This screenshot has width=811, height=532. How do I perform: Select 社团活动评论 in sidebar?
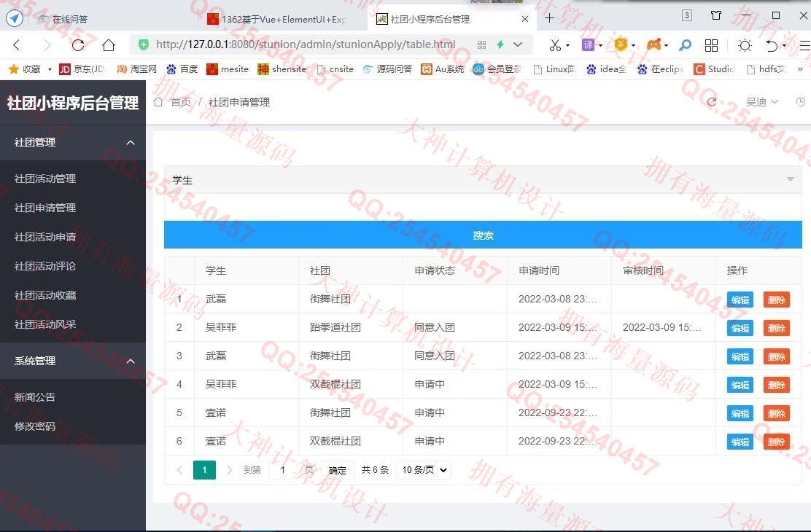[45, 266]
